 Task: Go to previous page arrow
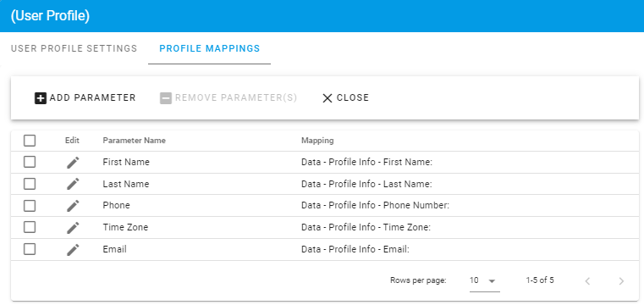click(x=587, y=281)
